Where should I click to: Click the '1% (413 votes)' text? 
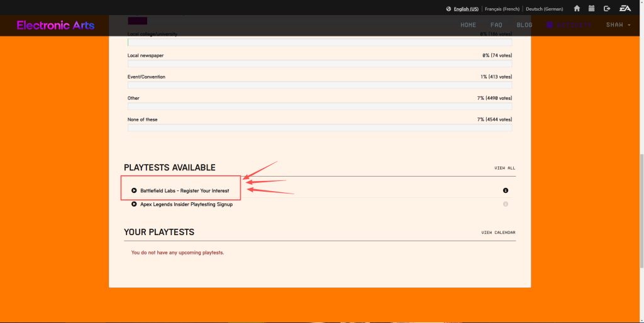click(496, 77)
